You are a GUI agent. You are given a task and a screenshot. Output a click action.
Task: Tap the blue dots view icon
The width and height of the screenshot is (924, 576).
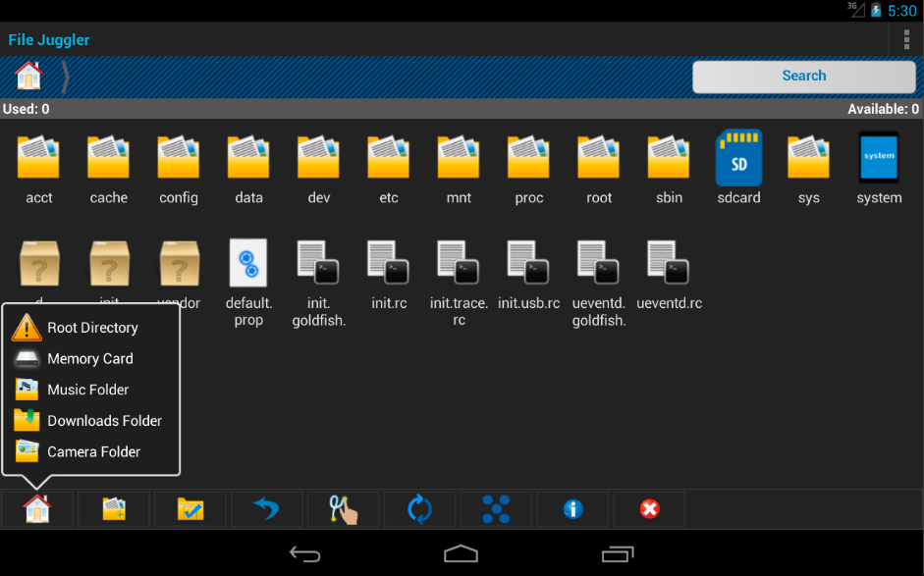pos(496,509)
